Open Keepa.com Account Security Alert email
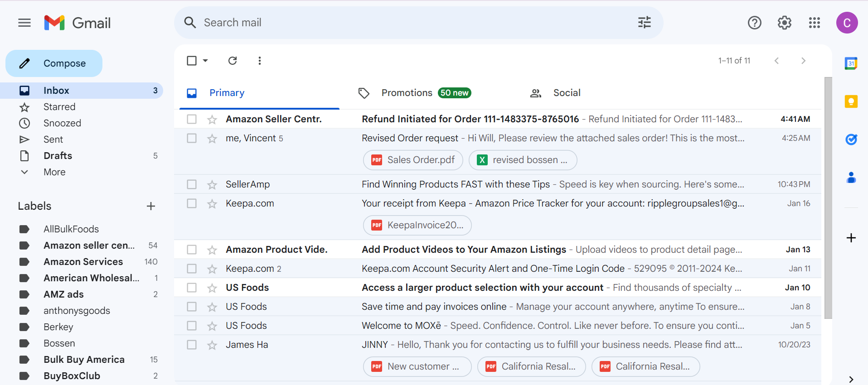Viewport: 868px width, 385px height. [x=498, y=269]
